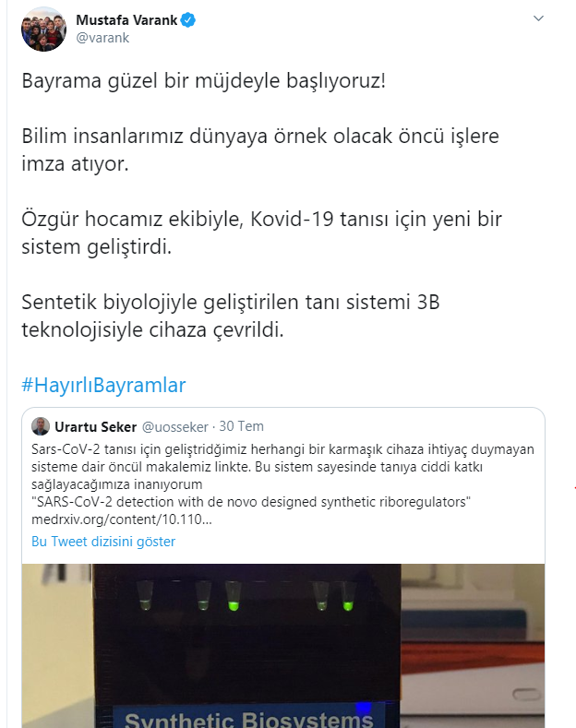The width and height of the screenshot is (576, 728).
Task: Open the #HayırlıBayramlar hashtag
Action: 103,385
